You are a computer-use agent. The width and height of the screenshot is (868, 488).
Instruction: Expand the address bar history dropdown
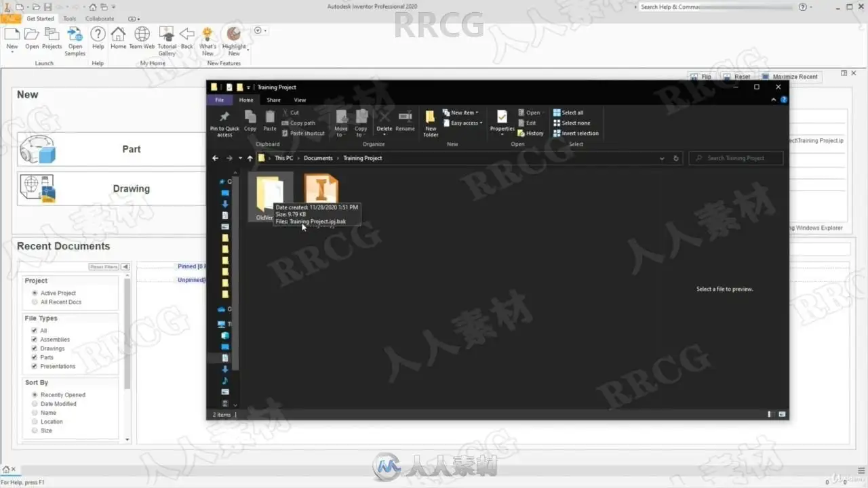point(662,158)
